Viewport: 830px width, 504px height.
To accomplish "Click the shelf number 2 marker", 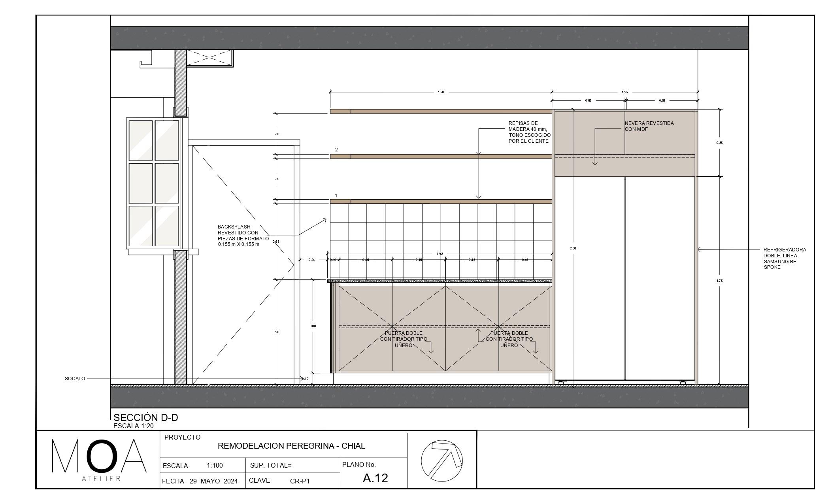I will [336, 150].
